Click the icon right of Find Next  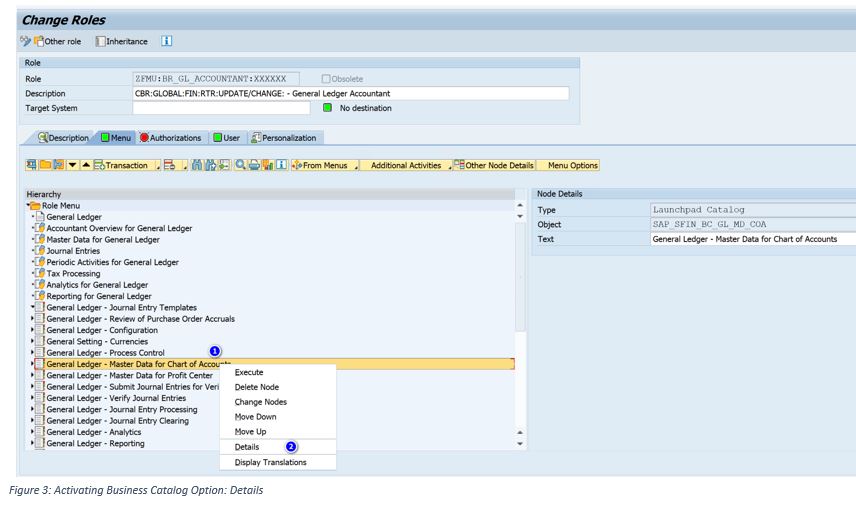click(x=224, y=165)
